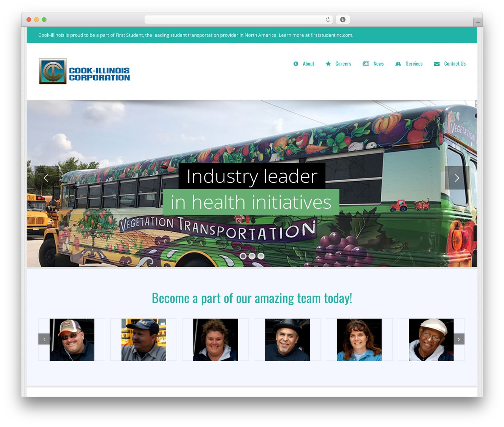The width and height of the screenshot is (504, 427).
Task: Open photo of curly-haired smiling woman
Action: coord(216,340)
